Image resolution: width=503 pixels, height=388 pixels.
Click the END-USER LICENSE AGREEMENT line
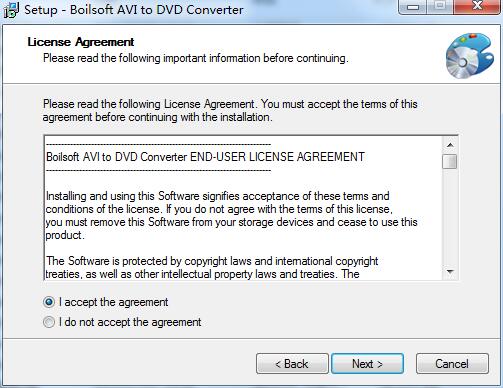pyautogui.click(x=205, y=157)
